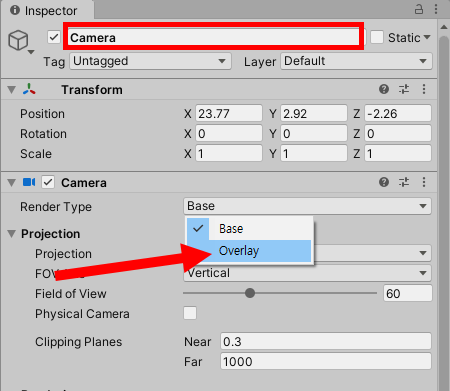The image size is (450, 391).
Task: Collapse the Transform component foldout
Action: point(12,90)
